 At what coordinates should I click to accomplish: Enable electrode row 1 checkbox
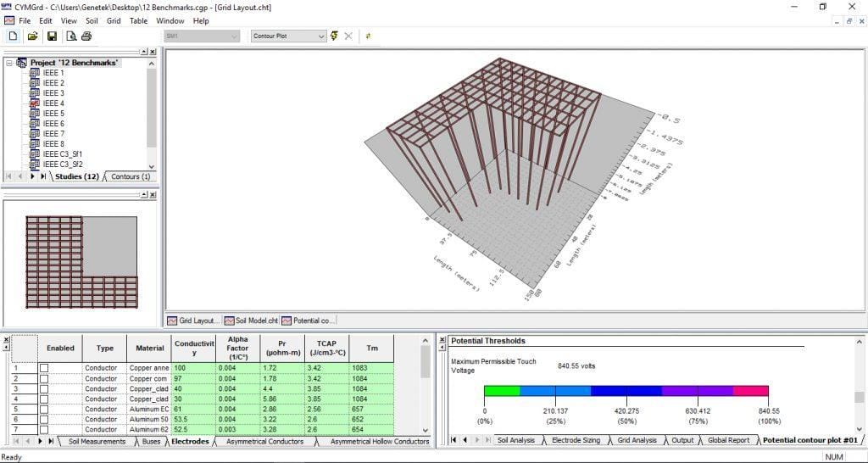pyautogui.click(x=44, y=368)
